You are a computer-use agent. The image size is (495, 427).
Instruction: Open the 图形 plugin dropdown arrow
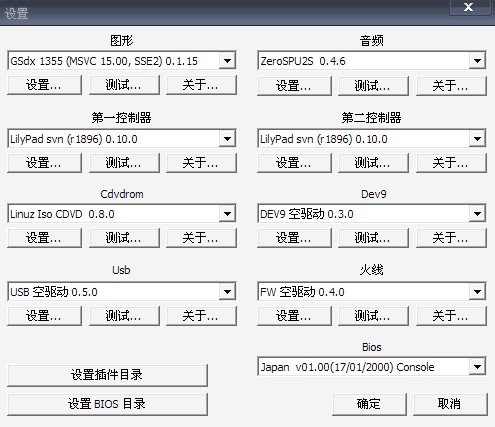227,61
